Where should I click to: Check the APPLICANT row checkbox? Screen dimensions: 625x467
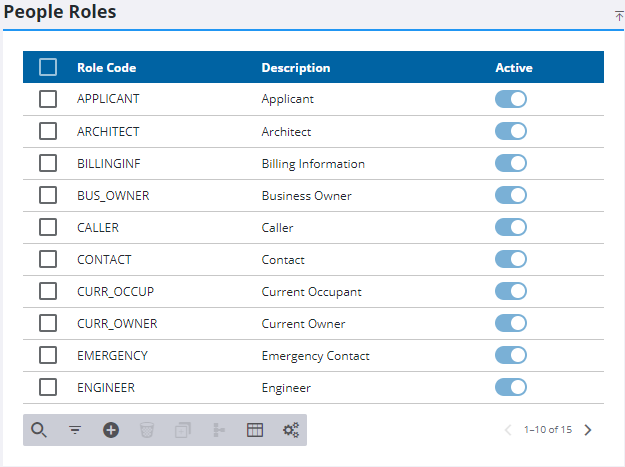click(x=48, y=99)
